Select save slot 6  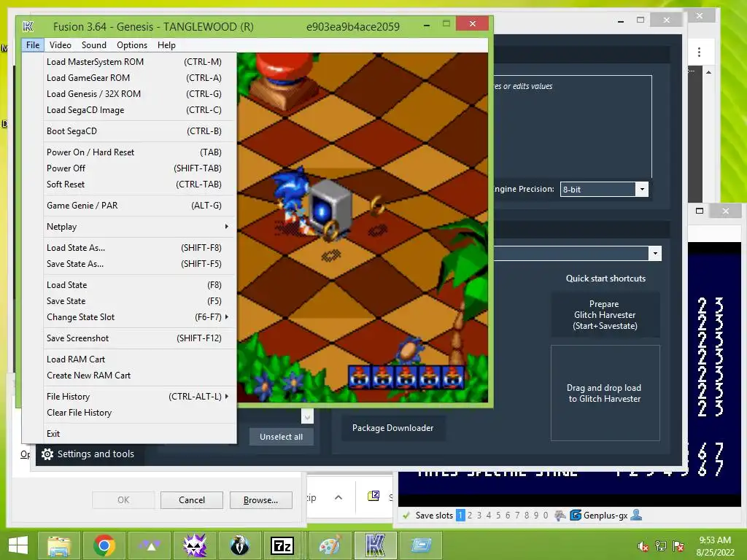508,516
